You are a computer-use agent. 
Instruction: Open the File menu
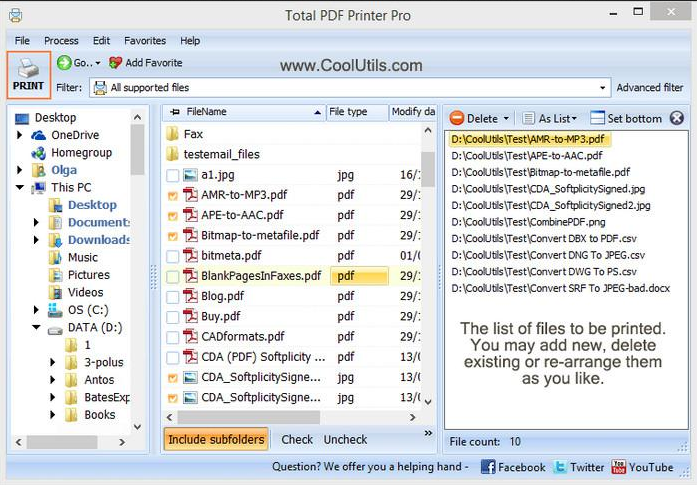coord(22,40)
